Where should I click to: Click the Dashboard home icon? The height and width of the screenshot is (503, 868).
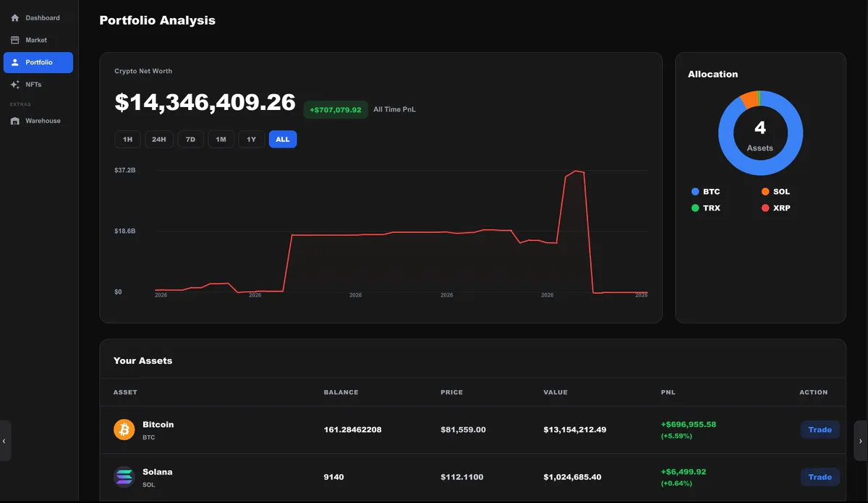[15, 17]
